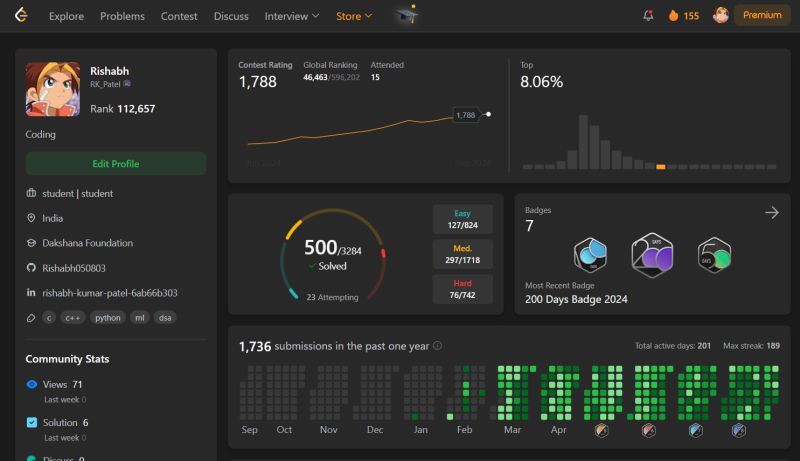The width and height of the screenshot is (800, 461).
Task: Click the Views eye icon
Action: (32, 384)
